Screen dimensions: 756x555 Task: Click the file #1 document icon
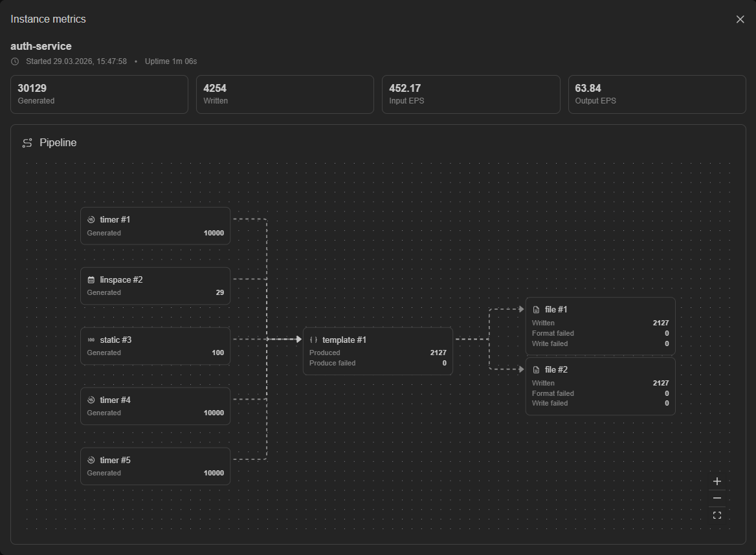536,310
